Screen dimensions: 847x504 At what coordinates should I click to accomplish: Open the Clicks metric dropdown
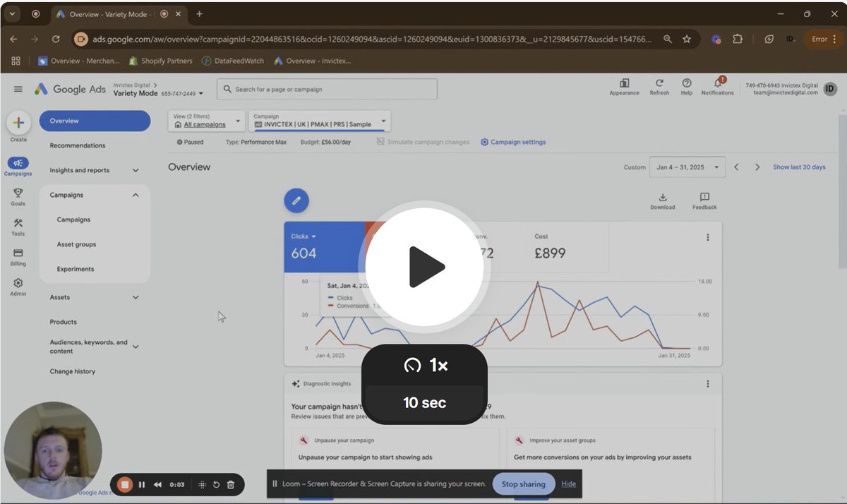point(304,237)
